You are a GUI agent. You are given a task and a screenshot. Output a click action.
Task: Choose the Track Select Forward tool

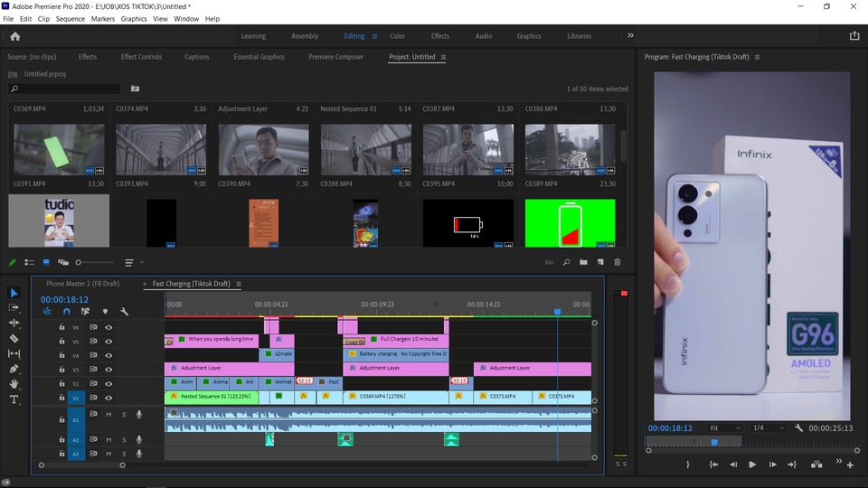(14, 307)
